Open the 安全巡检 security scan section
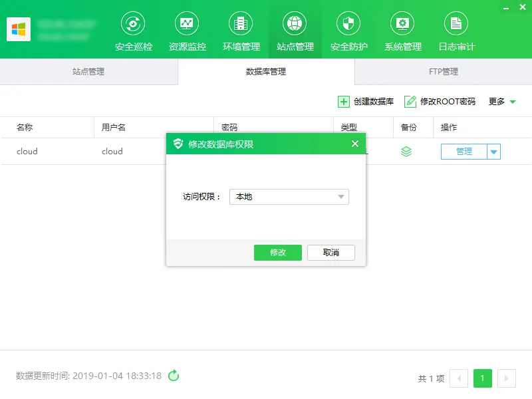The width and height of the screenshot is (532, 399). coord(134,31)
